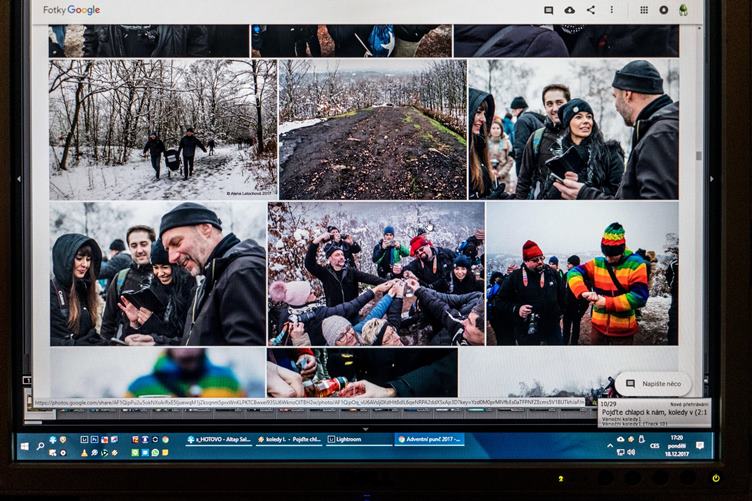Launch Photoshop 'Ps' icon in quick launch
The image size is (752, 501).
(94, 440)
